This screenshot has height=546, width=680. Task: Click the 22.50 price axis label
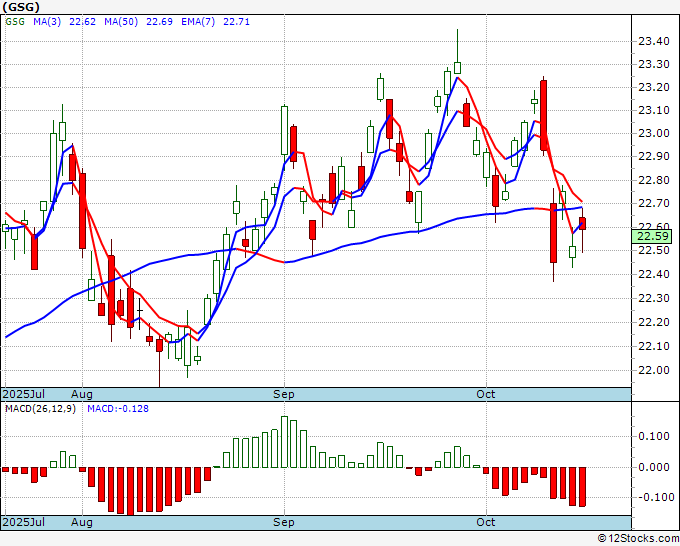[654, 251]
